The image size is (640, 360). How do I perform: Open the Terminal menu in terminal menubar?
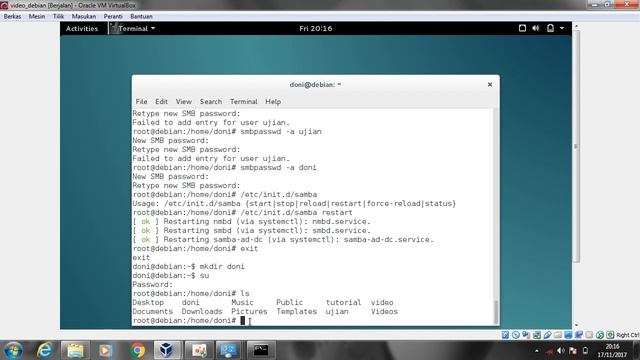click(x=244, y=101)
